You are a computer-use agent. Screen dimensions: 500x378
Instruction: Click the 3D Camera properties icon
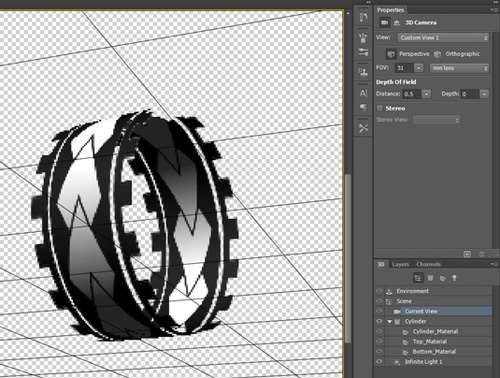coord(385,23)
